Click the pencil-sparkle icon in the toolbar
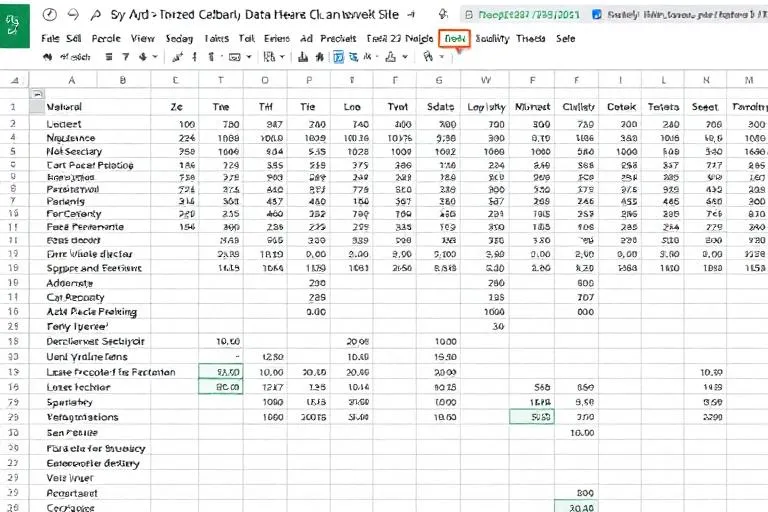 pos(177,57)
